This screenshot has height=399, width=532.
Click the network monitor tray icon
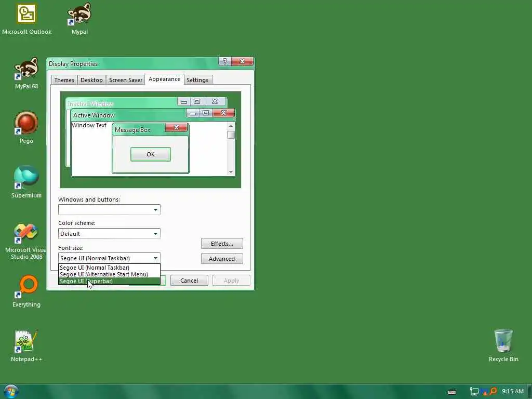click(474, 392)
